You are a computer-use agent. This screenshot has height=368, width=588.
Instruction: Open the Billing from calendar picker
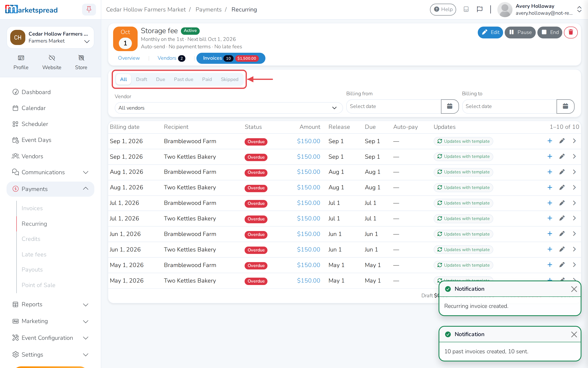pos(450,106)
